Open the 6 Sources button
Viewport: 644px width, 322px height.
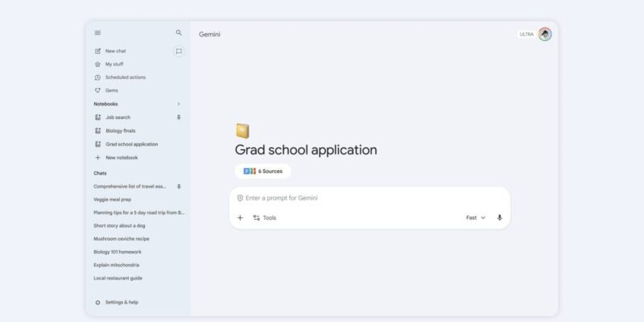click(x=263, y=171)
